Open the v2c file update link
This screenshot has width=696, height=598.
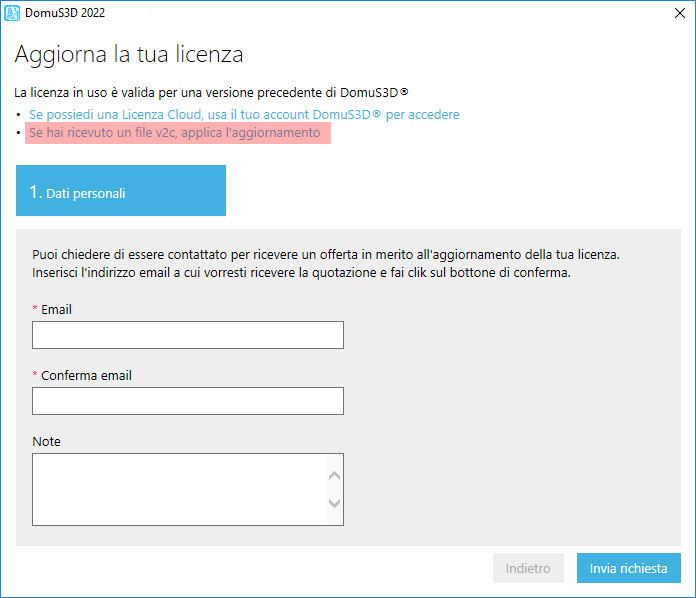(175, 133)
